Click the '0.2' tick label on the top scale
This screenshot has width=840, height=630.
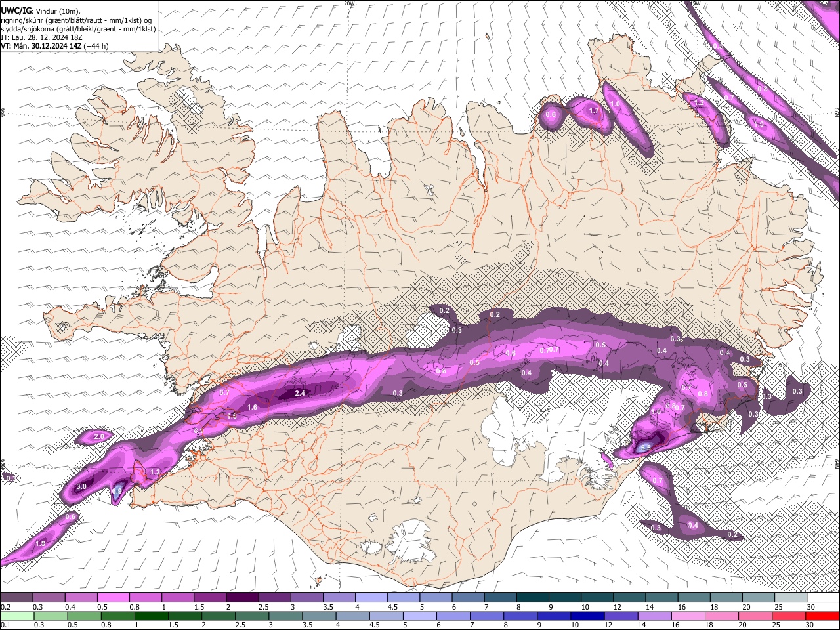pos(6,607)
